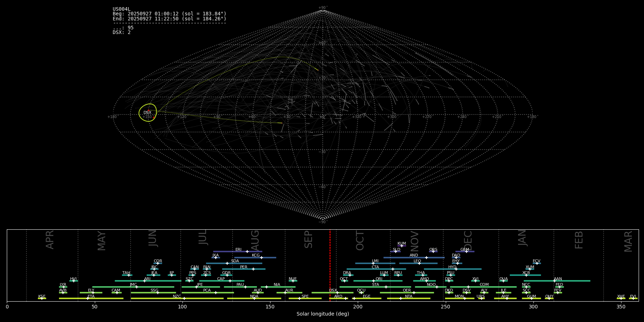Click the ORI shower label in timeline

[x=379, y=279]
